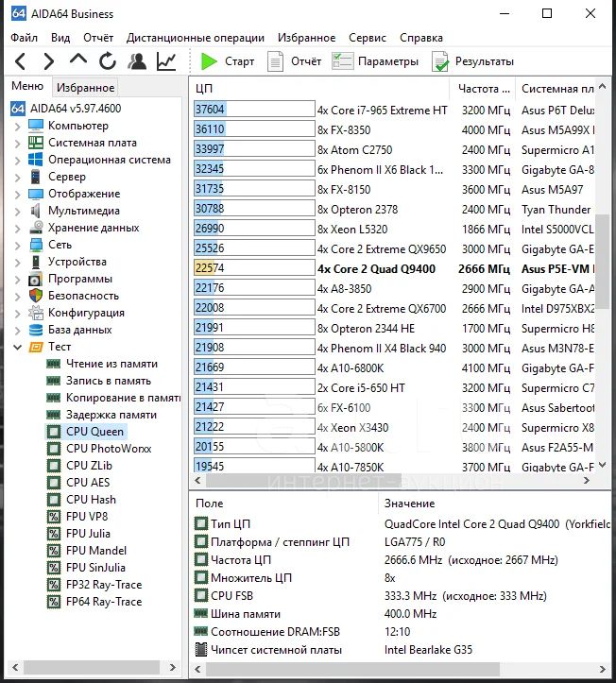Screen dimensions: 616x683
Task: Click the refresh toolbar icon
Action: (107, 61)
